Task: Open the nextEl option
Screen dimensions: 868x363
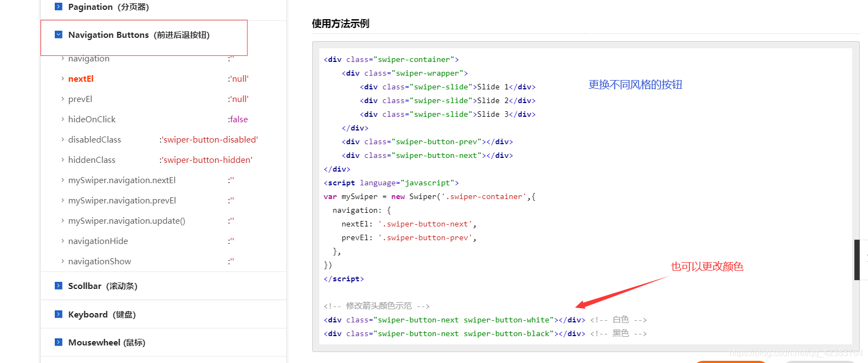Action: (x=81, y=78)
